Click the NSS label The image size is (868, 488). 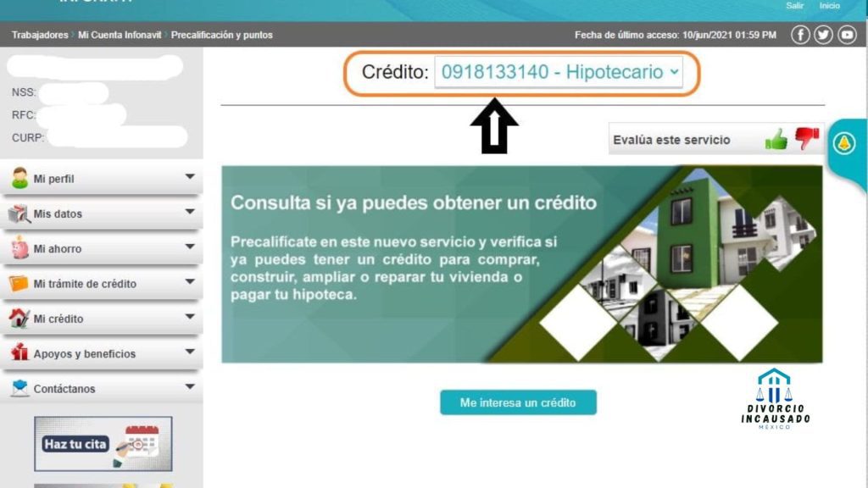24,92
